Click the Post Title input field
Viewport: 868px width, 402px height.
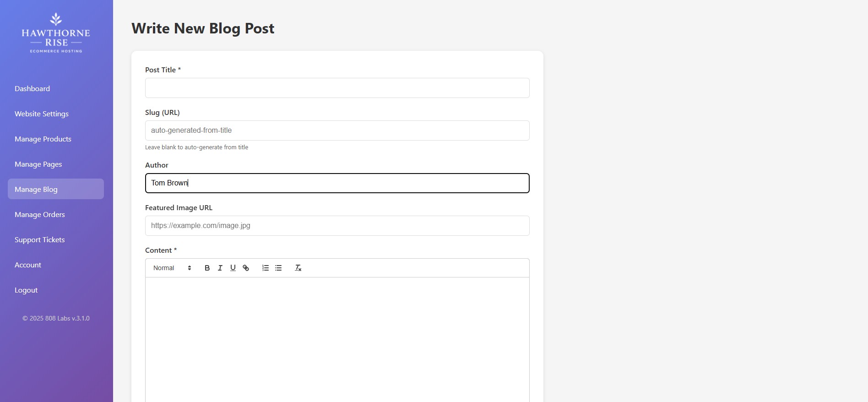tap(337, 88)
